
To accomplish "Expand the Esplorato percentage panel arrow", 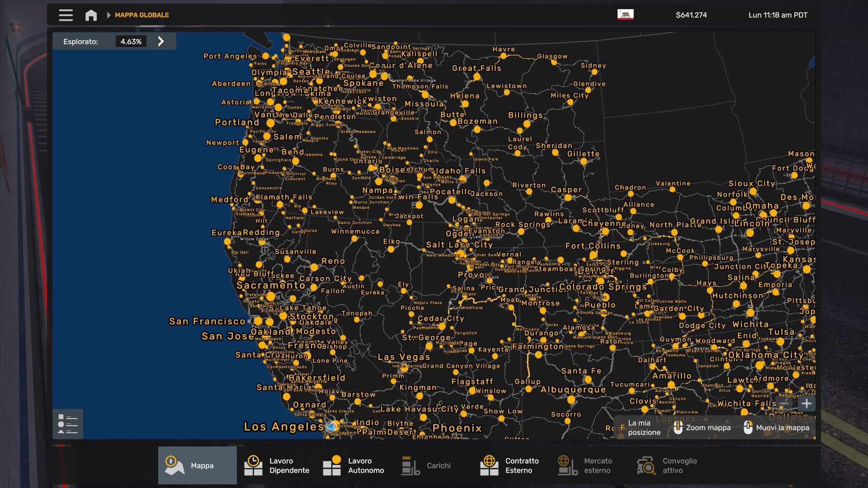I will [x=161, y=42].
